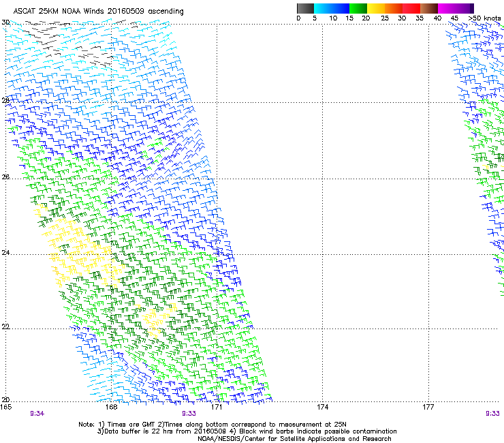Screen dimensions: 504x443
Task: Click the legend tick label '35'
Action: pyautogui.click(x=420, y=18)
